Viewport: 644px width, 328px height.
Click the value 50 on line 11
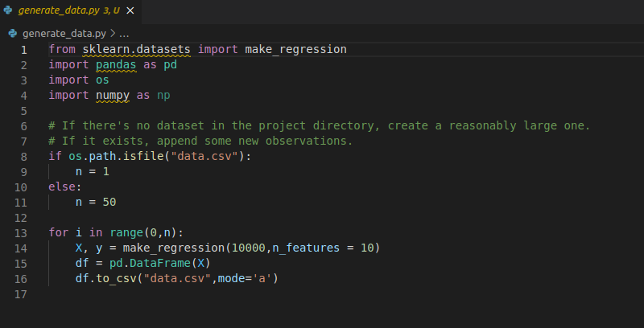pyautogui.click(x=109, y=202)
